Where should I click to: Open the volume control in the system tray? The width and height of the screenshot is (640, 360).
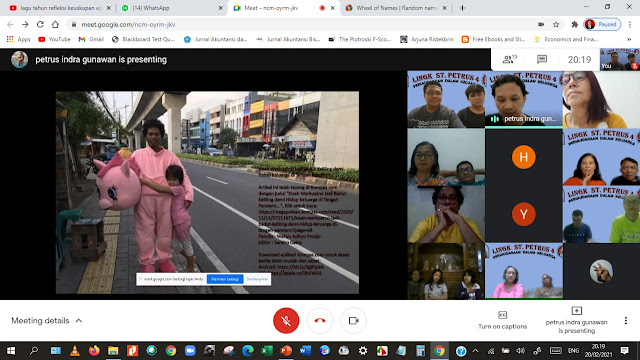coord(520,351)
